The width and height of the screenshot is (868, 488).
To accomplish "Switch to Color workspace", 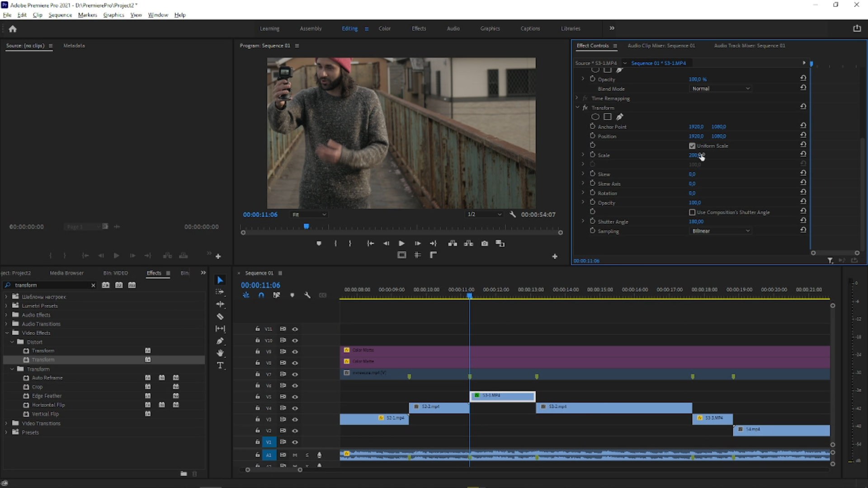I will click(385, 28).
